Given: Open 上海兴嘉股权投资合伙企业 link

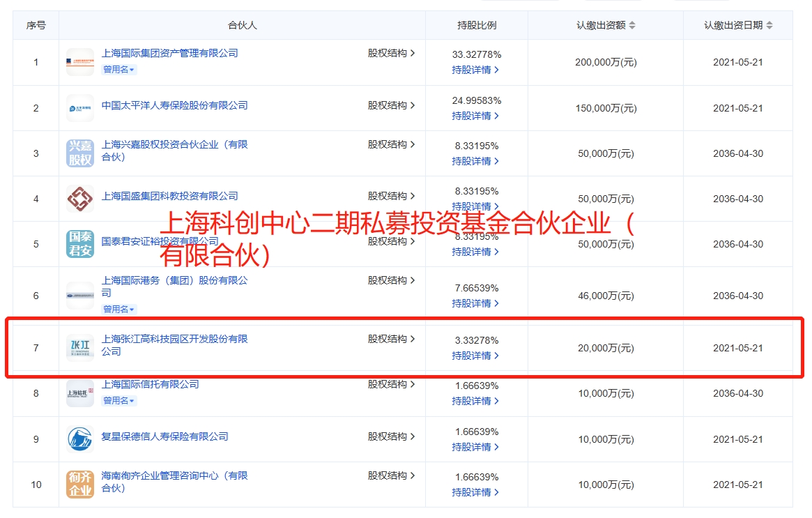Looking at the screenshot, I should point(174,150).
